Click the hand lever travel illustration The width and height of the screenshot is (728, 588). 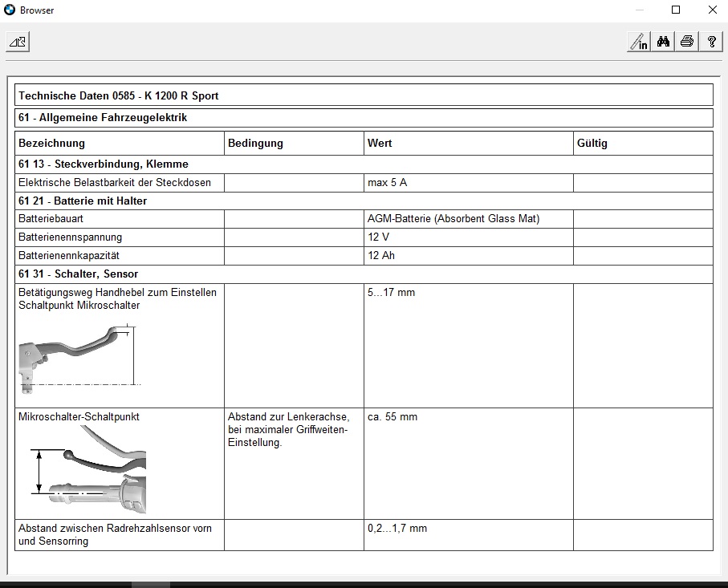[x=79, y=359]
